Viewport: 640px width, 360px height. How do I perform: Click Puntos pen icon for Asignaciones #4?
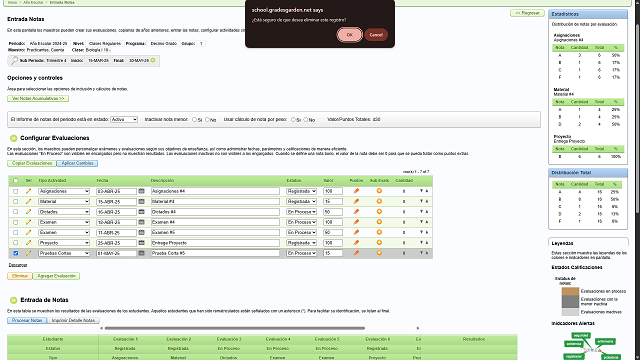356,191
